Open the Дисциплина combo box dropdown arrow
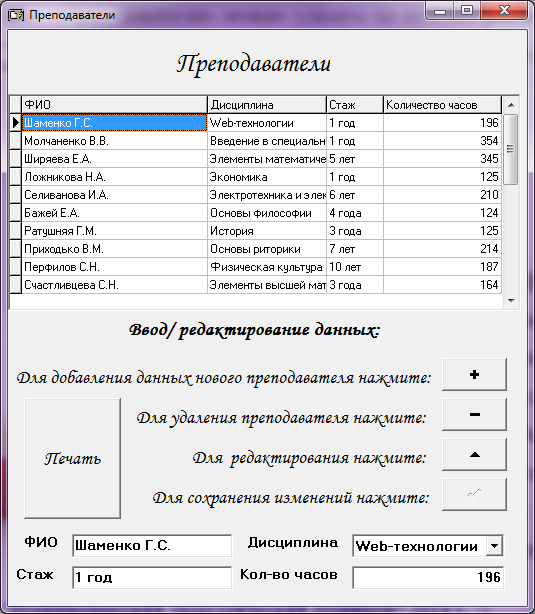The height and width of the screenshot is (614, 535). [x=494, y=545]
